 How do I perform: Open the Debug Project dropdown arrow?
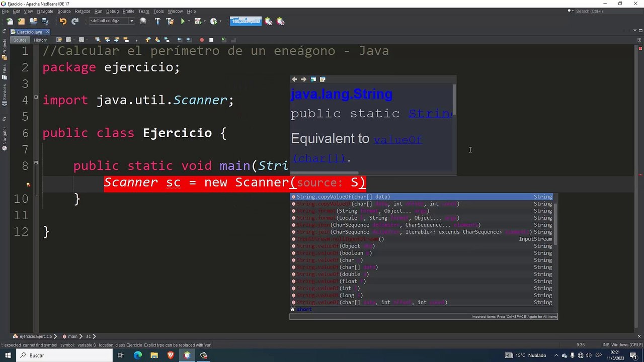[x=204, y=21]
